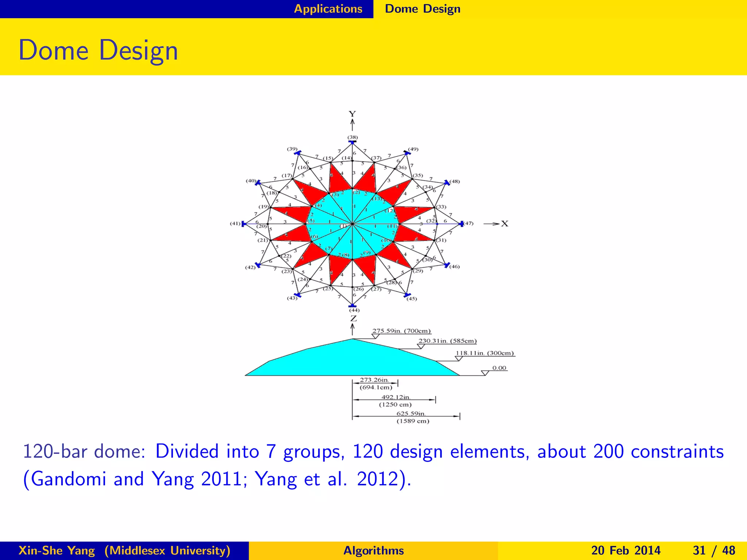Screen dimensions: 747x560
Task: Click node label (42) on left side
Action: tap(250, 267)
